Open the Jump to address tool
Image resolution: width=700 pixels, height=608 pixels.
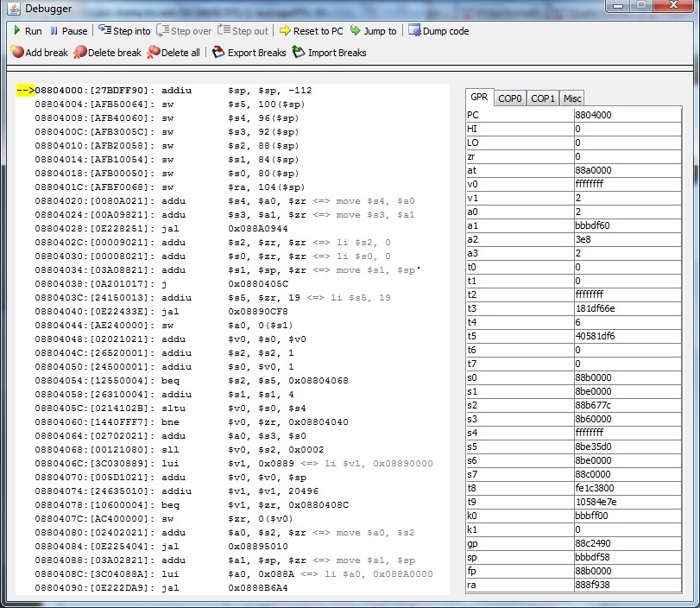pyautogui.click(x=373, y=31)
